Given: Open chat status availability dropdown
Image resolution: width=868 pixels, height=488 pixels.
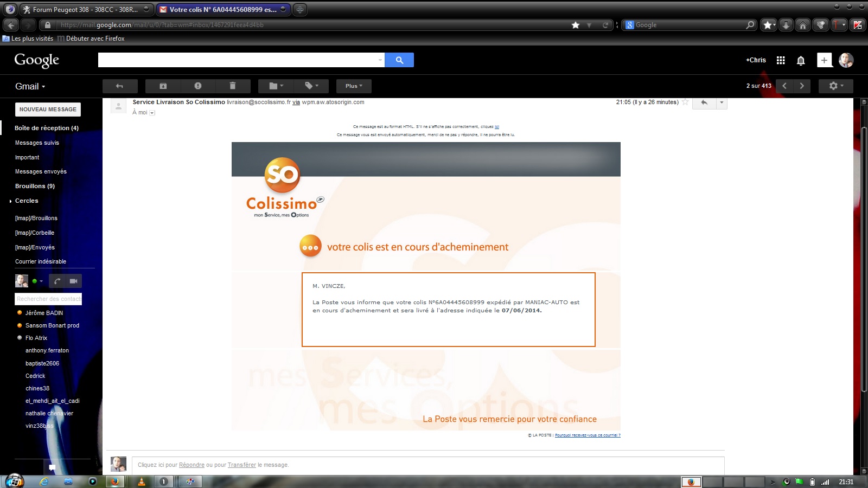Looking at the screenshot, I should [x=37, y=281].
